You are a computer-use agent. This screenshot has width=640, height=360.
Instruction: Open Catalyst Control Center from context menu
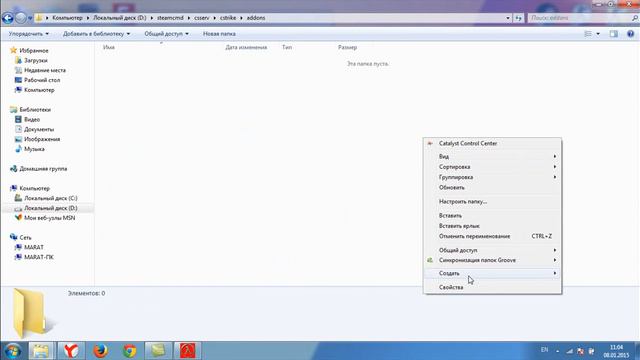(492, 144)
